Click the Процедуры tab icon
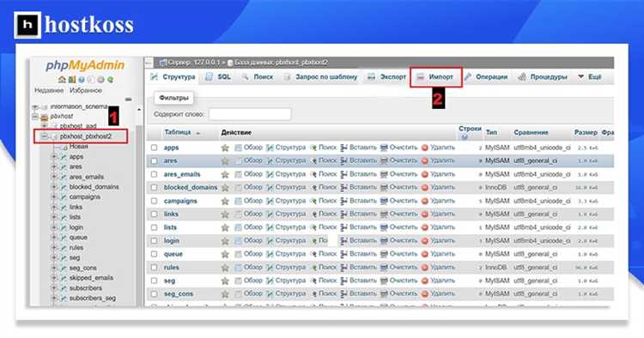 (x=521, y=76)
